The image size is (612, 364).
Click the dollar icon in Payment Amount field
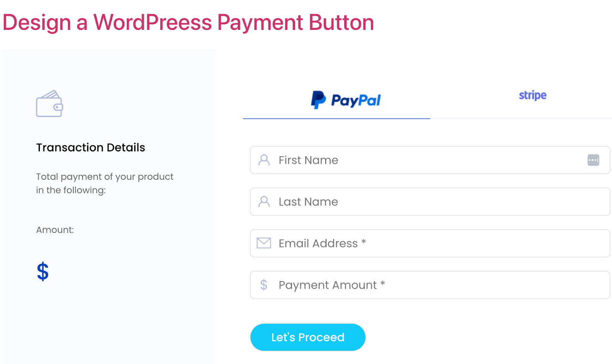(x=264, y=285)
